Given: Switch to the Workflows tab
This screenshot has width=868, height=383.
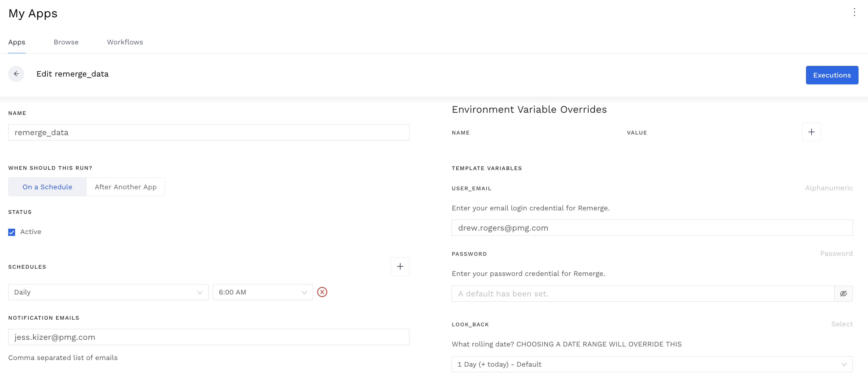Looking at the screenshot, I should pos(125,42).
